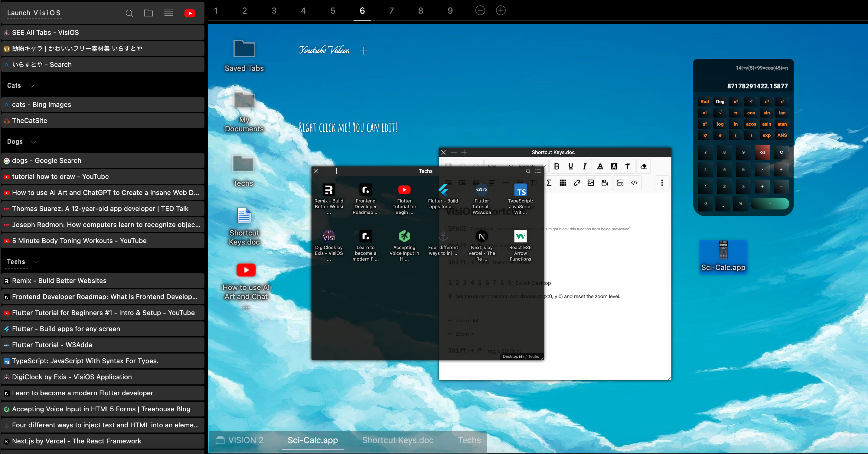Select the Techs taskbar item at the bottom
The height and width of the screenshot is (454, 868).
pyautogui.click(x=469, y=440)
